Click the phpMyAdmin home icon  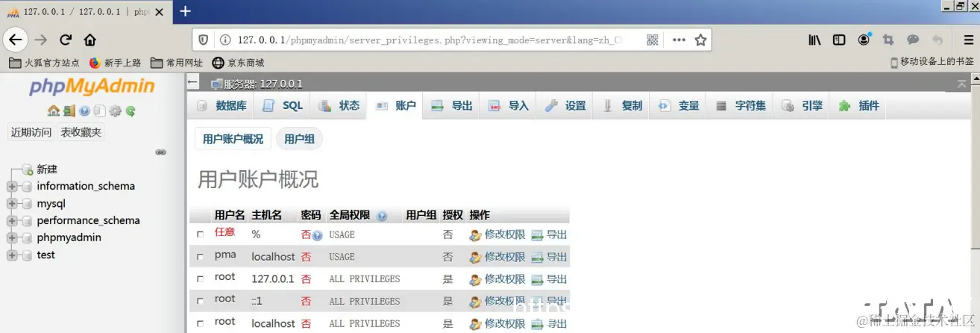[53, 111]
